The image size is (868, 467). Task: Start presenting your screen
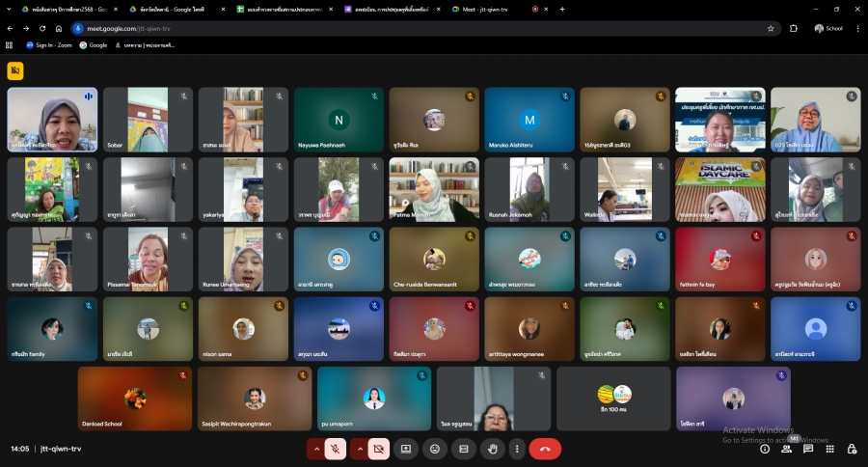pos(406,449)
